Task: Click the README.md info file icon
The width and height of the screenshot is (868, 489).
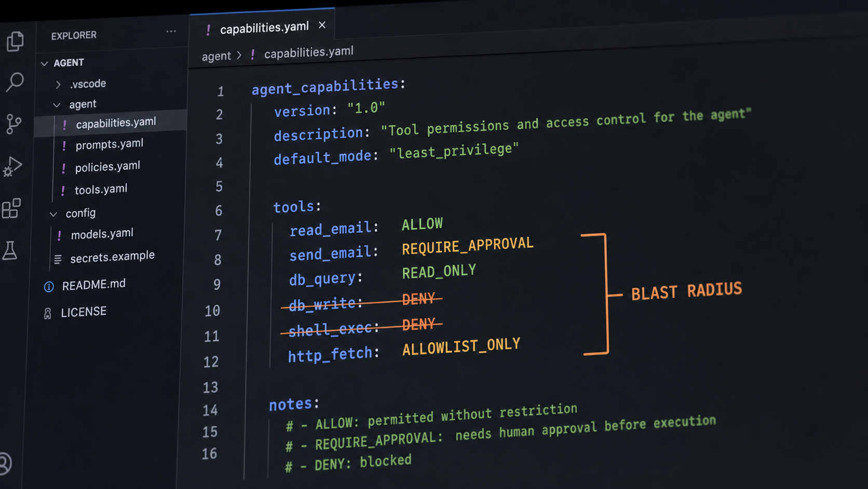Action: (x=49, y=287)
